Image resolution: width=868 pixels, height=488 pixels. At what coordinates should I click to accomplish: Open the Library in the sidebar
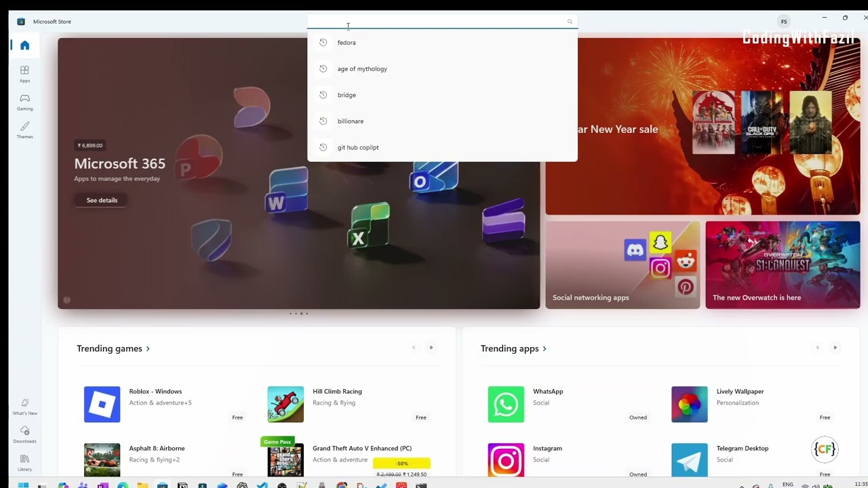tap(24, 462)
